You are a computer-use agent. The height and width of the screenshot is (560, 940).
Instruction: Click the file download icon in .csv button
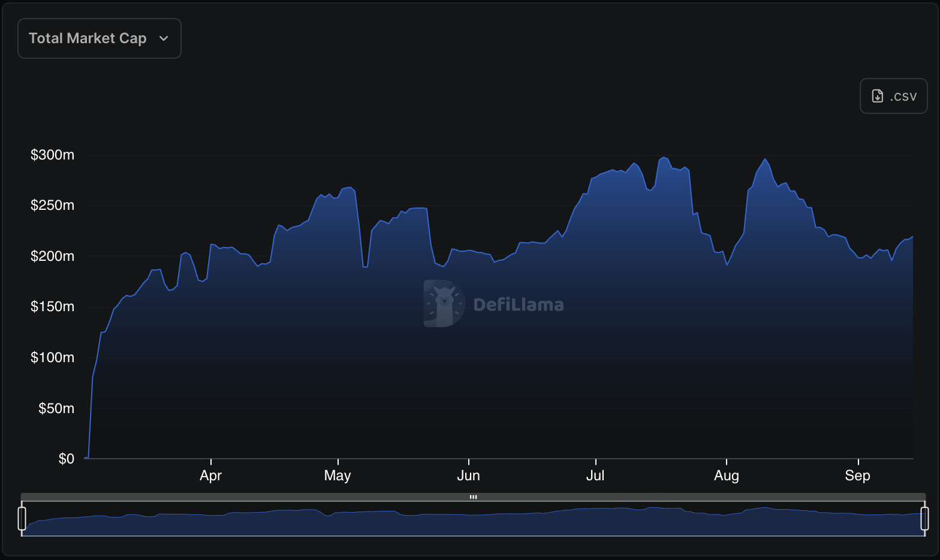878,96
